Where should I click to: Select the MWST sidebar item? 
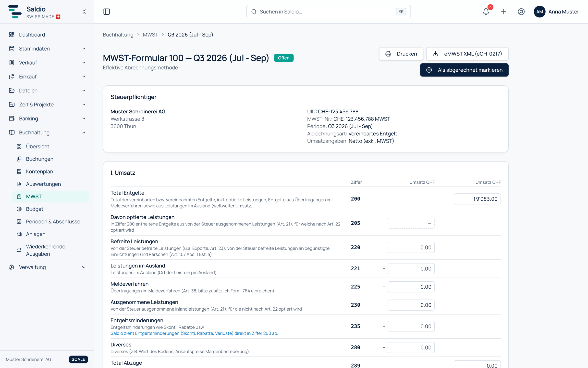(x=51, y=197)
